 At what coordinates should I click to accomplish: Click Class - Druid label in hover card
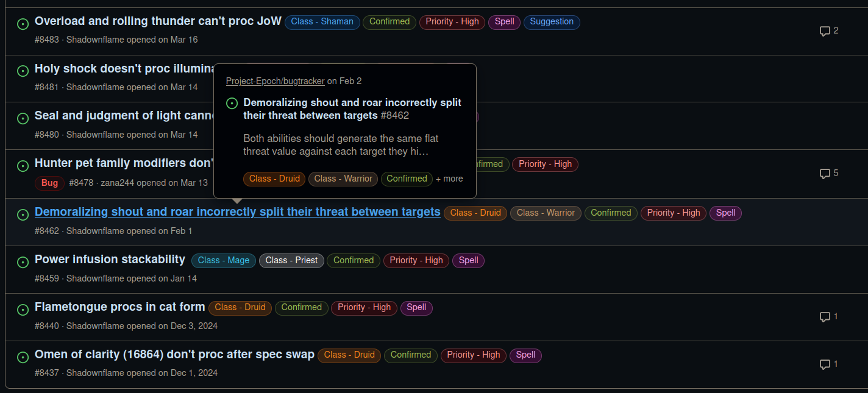[274, 179]
